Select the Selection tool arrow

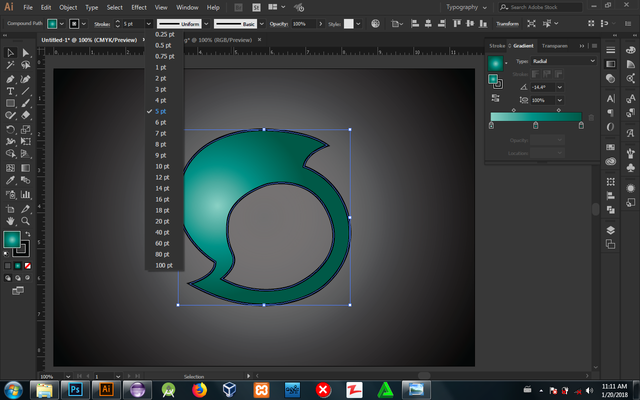tap(10, 52)
